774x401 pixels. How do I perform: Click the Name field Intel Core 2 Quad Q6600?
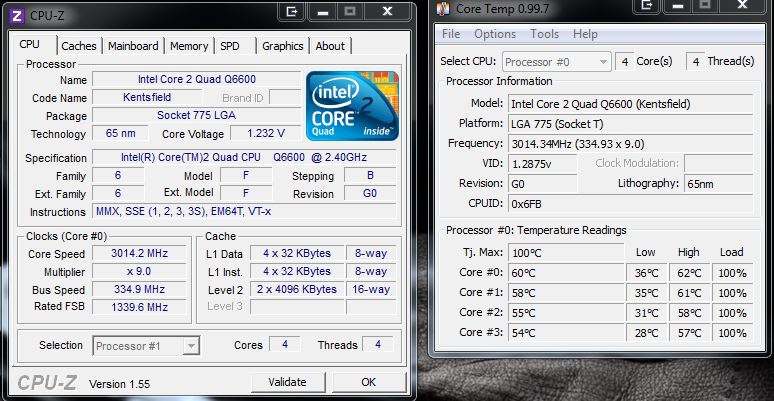(196, 80)
